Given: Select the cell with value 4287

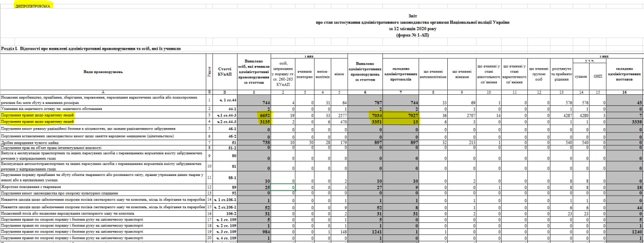Looking at the screenshot, I should point(561,115).
